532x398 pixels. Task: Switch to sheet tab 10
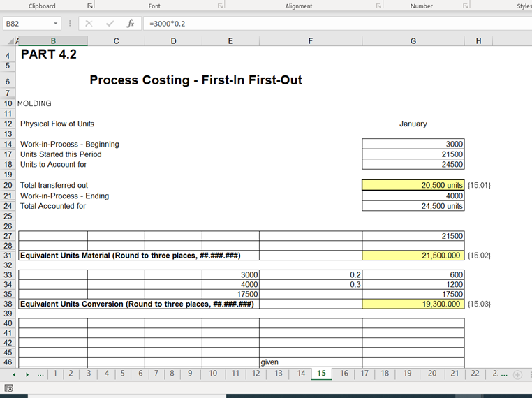pyautogui.click(x=213, y=374)
